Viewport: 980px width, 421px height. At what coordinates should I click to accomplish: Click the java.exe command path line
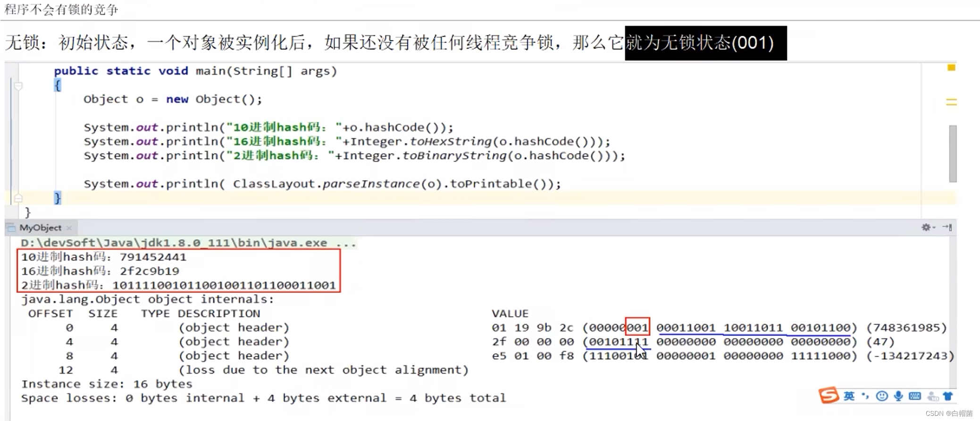tap(188, 243)
